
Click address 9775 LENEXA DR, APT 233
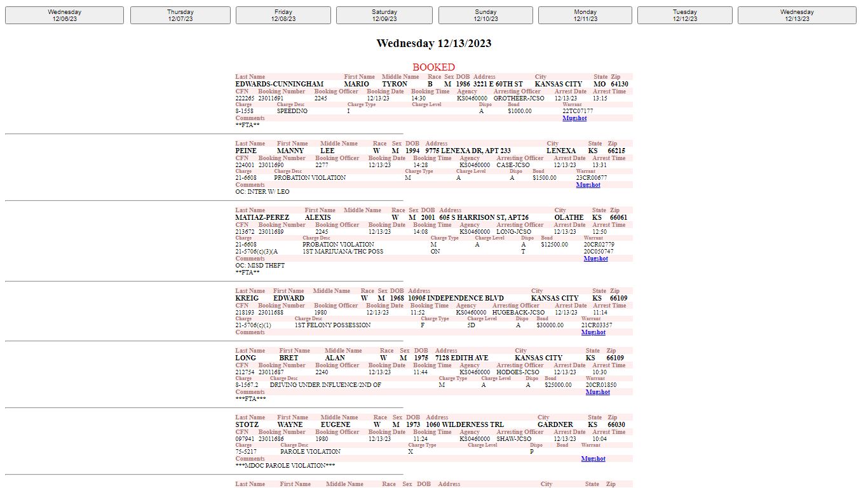(468, 151)
